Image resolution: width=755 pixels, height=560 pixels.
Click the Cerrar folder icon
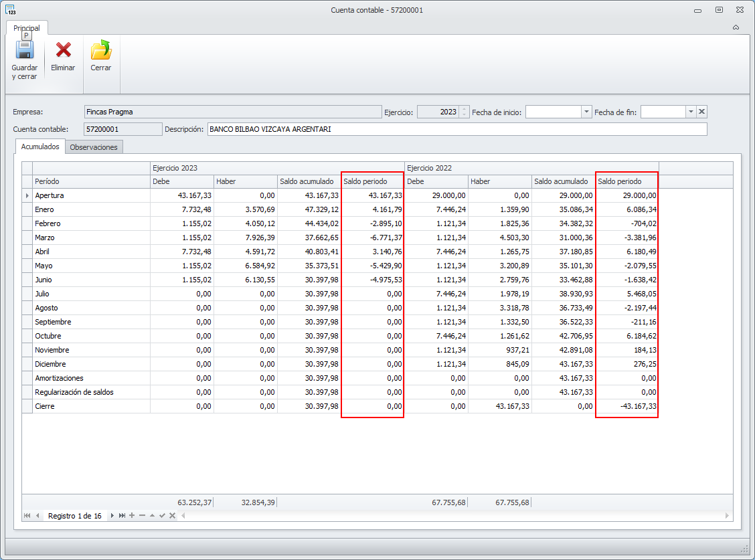[x=101, y=51]
